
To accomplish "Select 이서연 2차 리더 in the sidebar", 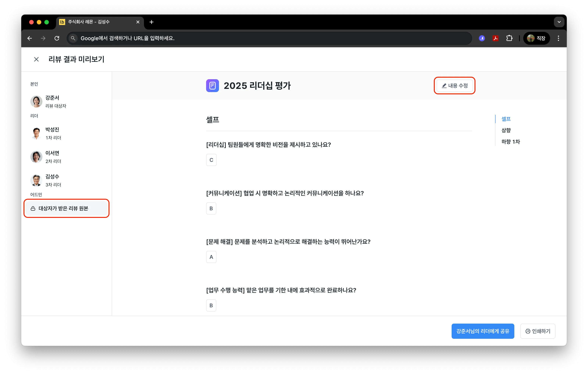I will (66, 157).
